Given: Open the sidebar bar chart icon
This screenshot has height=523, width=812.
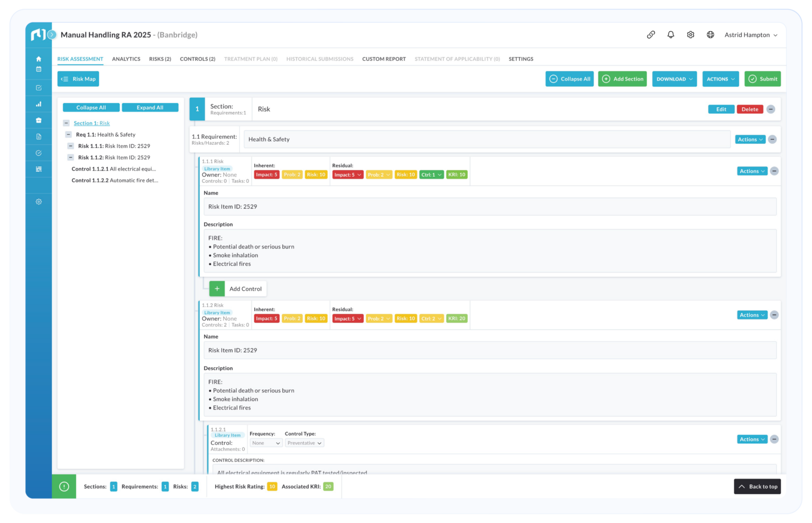Looking at the screenshot, I should pos(39,104).
